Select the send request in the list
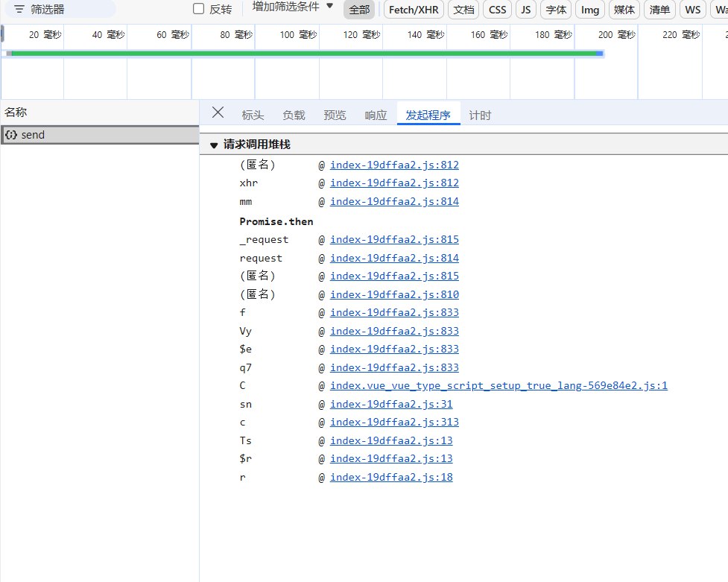The width and height of the screenshot is (728, 582). click(45, 135)
